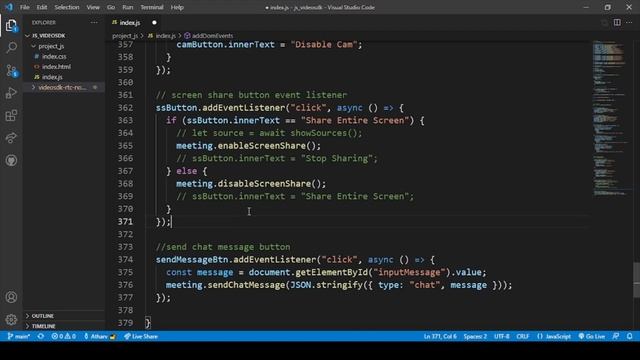Open the Terminal menu
The height and width of the screenshot is (360, 640).
click(x=152, y=7)
